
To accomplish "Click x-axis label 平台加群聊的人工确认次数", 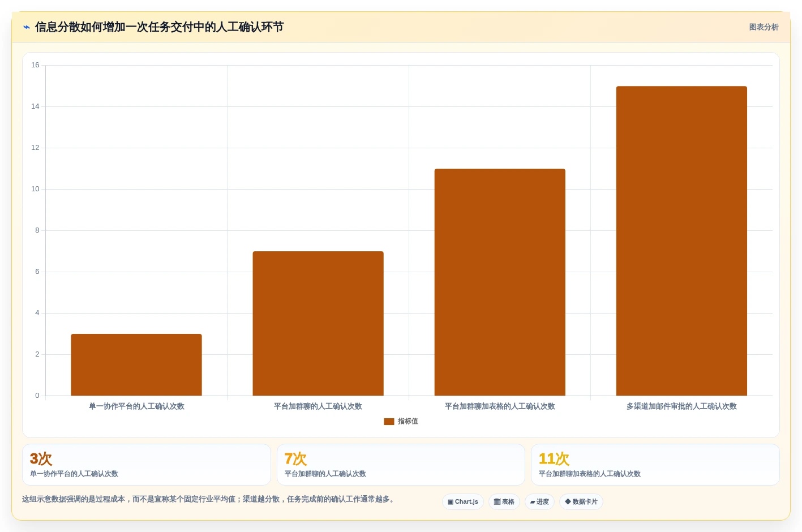I will [318, 406].
